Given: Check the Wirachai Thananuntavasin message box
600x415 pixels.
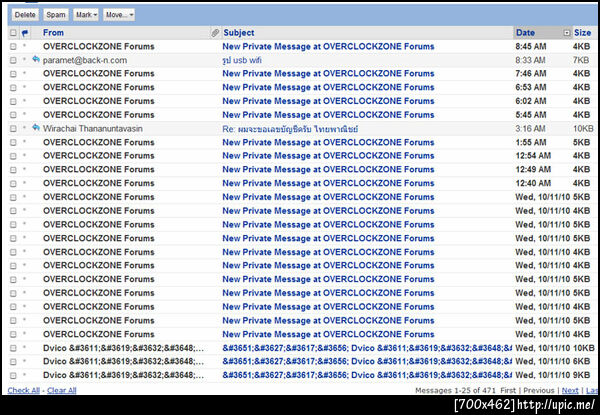Looking at the screenshot, I should tap(13, 129).
